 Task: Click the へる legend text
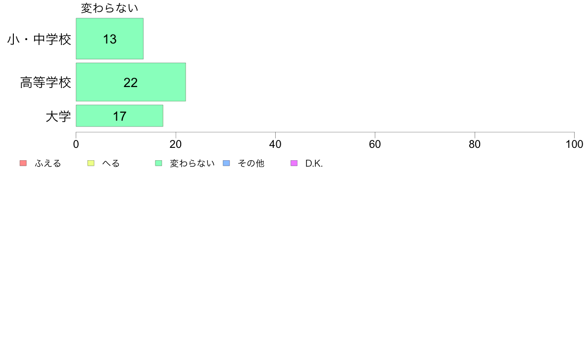[x=111, y=163]
